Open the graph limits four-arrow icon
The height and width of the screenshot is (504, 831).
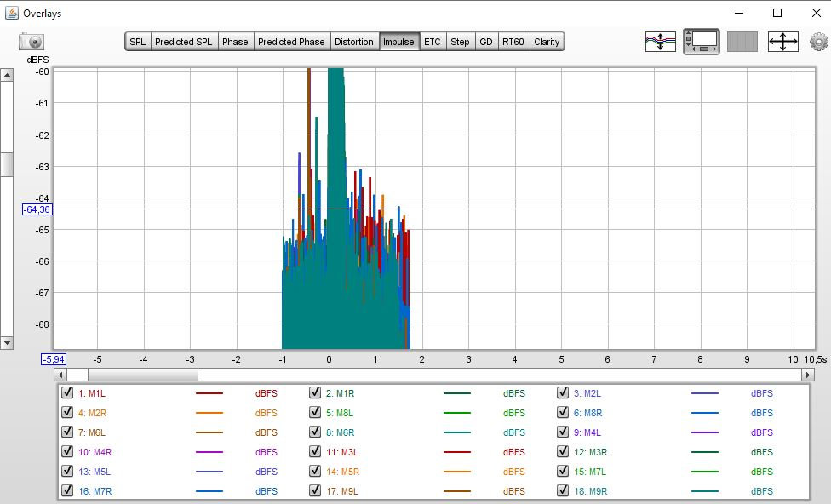point(782,42)
